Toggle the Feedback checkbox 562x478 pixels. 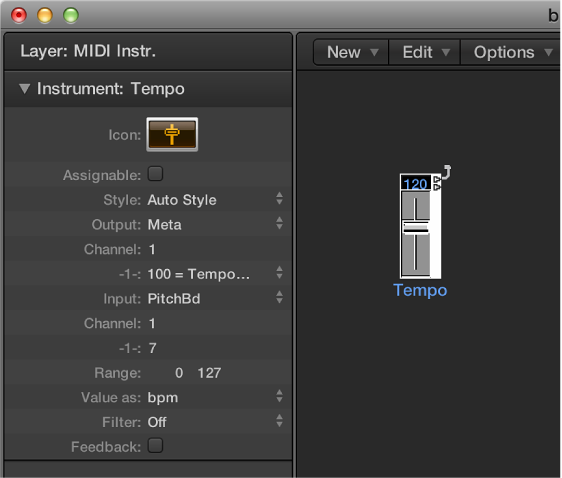(x=156, y=445)
